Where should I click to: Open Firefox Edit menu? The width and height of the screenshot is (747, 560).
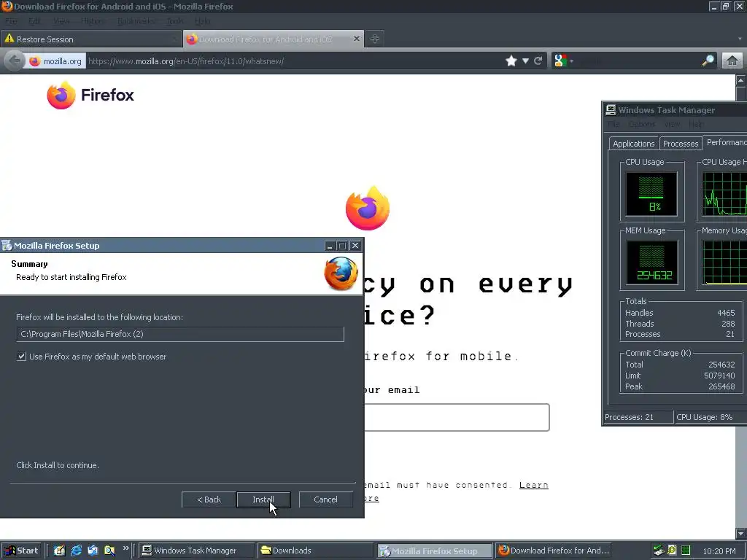click(35, 21)
